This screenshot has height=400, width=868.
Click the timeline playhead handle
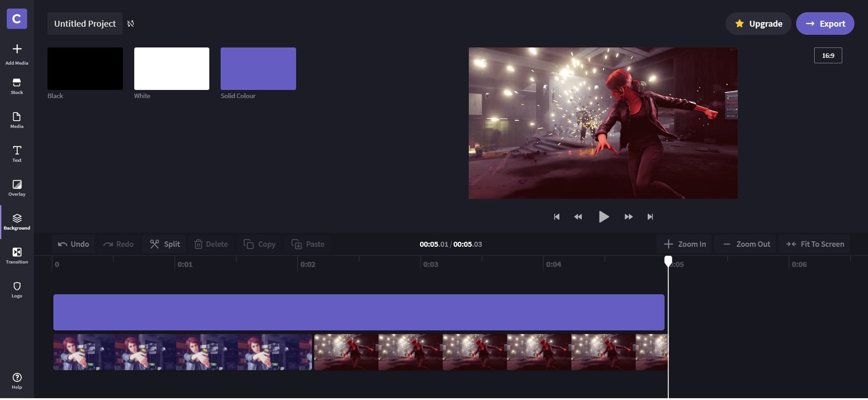click(x=668, y=261)
